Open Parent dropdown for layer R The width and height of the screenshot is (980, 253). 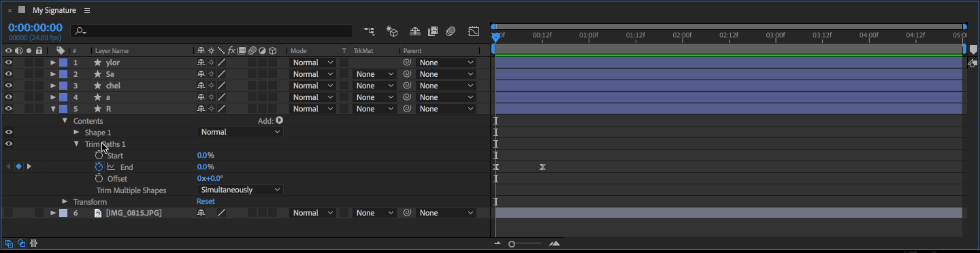click(x=446, y=109)
